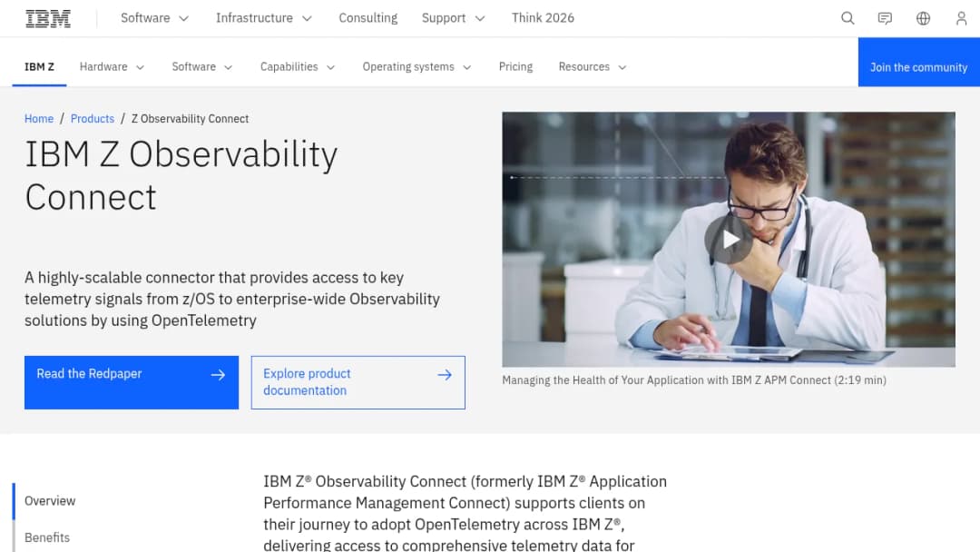Click Read the Redpaper button
This screenshot has height=552, width=980.
tap(132, 382)
